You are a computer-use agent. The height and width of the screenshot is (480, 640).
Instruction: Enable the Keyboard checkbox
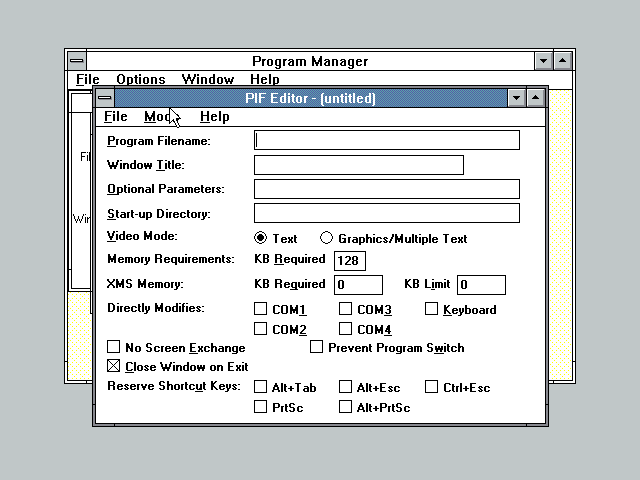(431, 309)
